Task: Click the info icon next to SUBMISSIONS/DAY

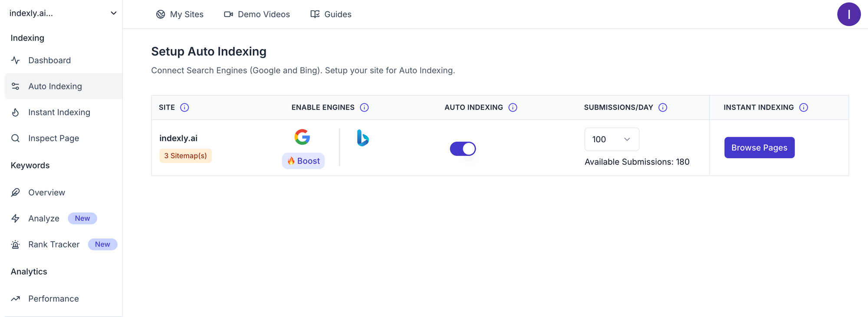Action: coord(663,108)
